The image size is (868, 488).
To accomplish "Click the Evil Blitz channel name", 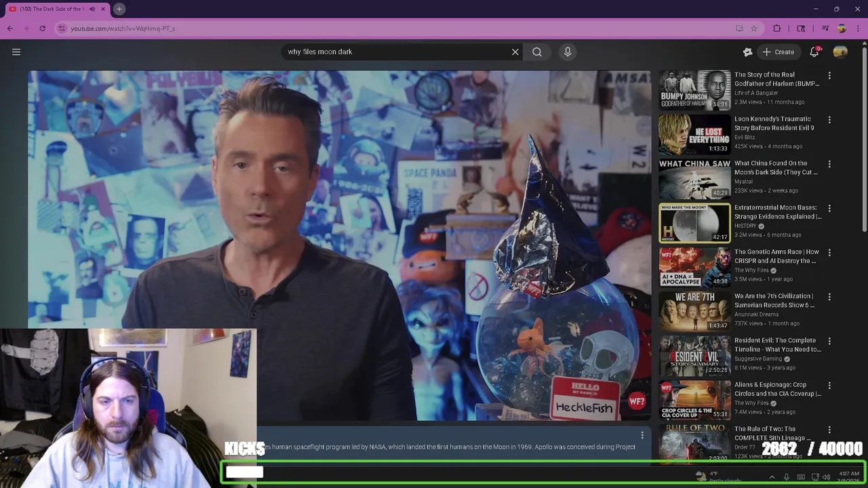I will click(745, 137).
